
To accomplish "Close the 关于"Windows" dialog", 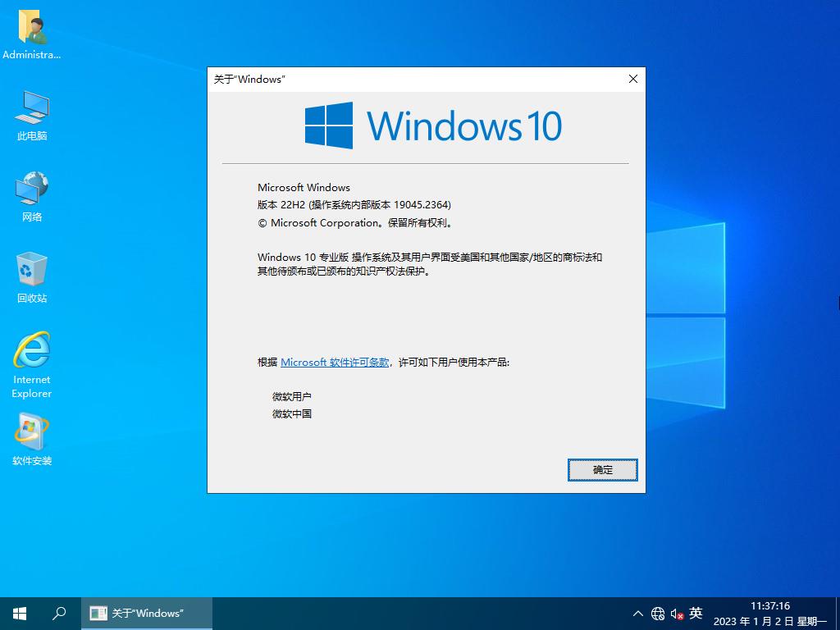I will coord(632,79).
